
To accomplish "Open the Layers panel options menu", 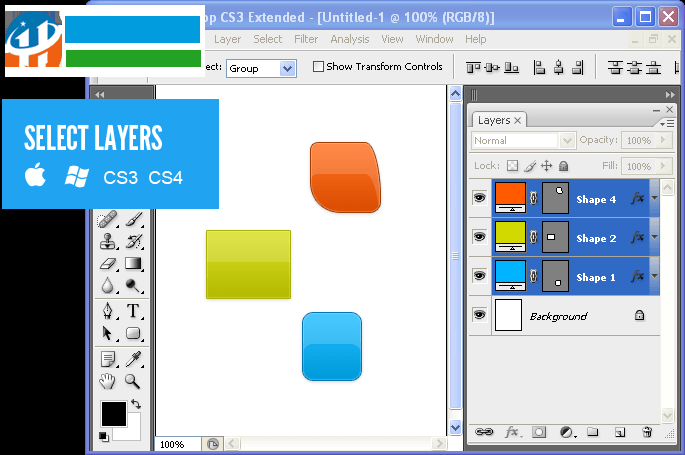I will tap(667, 124).
